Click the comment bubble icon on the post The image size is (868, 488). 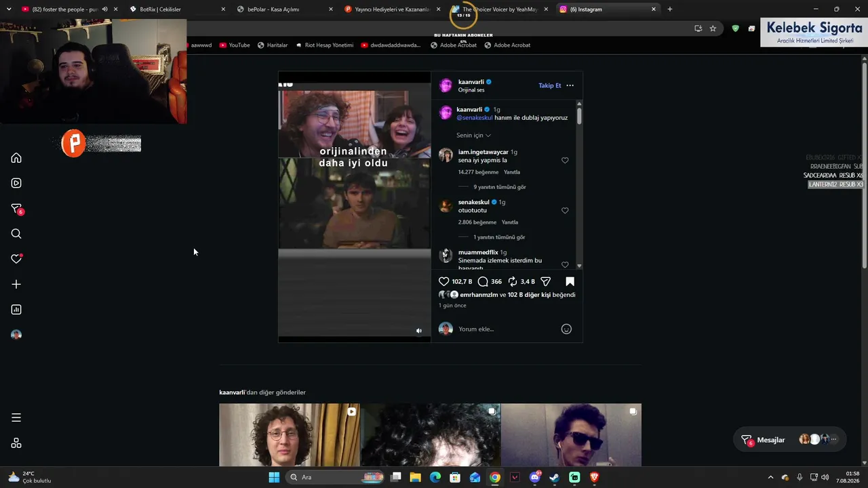point(483,281)
